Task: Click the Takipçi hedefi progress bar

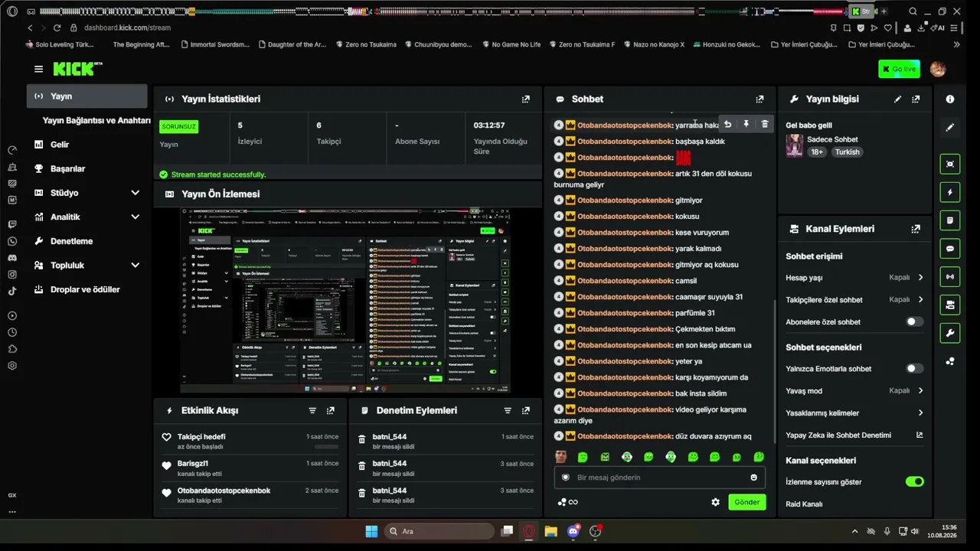Action: click(326, 446)
